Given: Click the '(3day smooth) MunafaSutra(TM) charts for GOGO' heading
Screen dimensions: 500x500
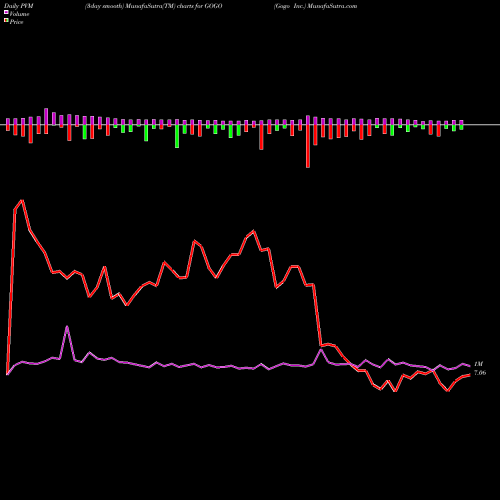Looking at the screenshot, I should (154, 6).
